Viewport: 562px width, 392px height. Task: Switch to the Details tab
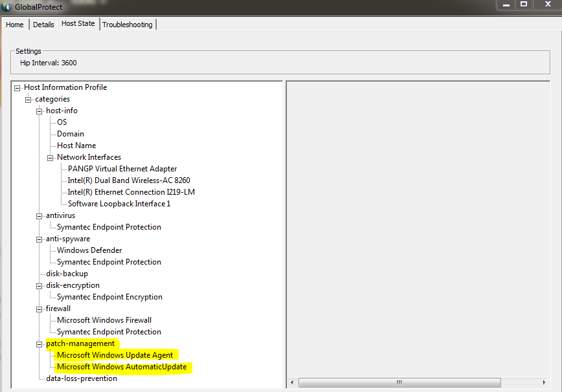(43, 25)
